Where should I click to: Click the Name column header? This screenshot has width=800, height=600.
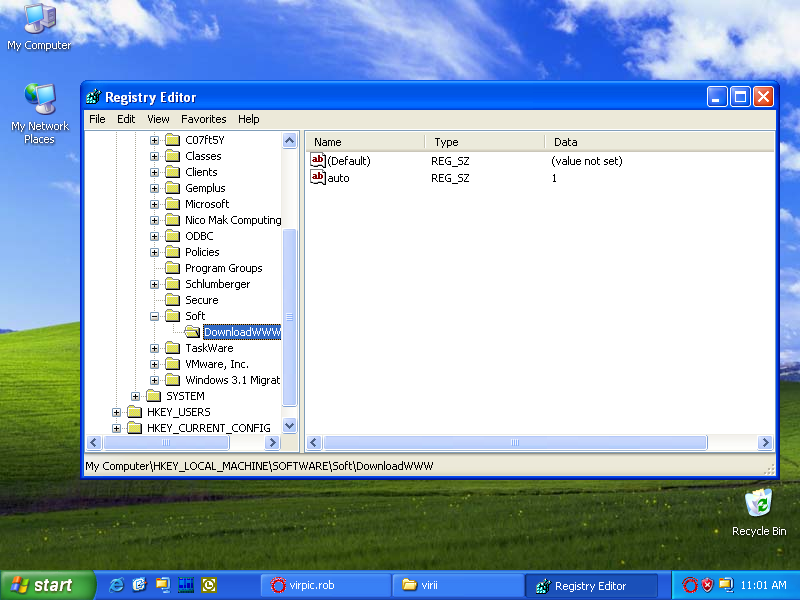pyautogui.click(x=365, y=142)
